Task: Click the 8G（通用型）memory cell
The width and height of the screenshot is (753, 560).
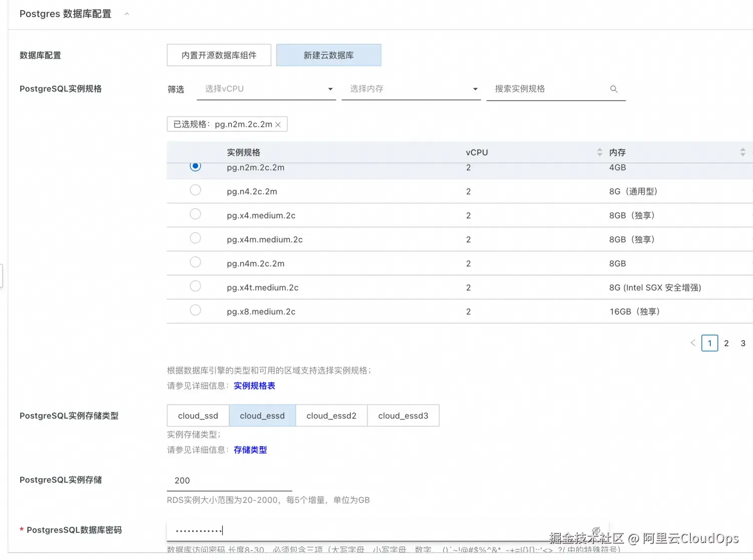Action: 634,191
